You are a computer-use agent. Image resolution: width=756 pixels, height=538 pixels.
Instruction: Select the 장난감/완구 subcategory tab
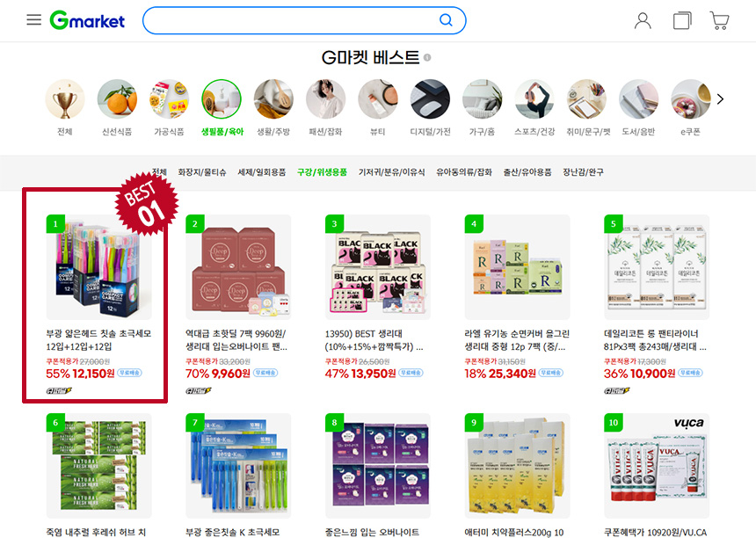(x=583, y=172)
